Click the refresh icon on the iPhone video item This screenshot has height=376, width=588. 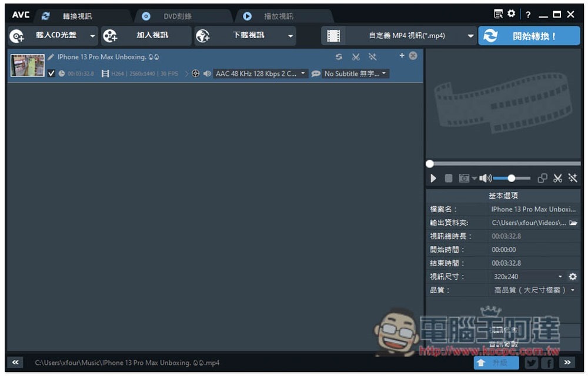(339, 57)
